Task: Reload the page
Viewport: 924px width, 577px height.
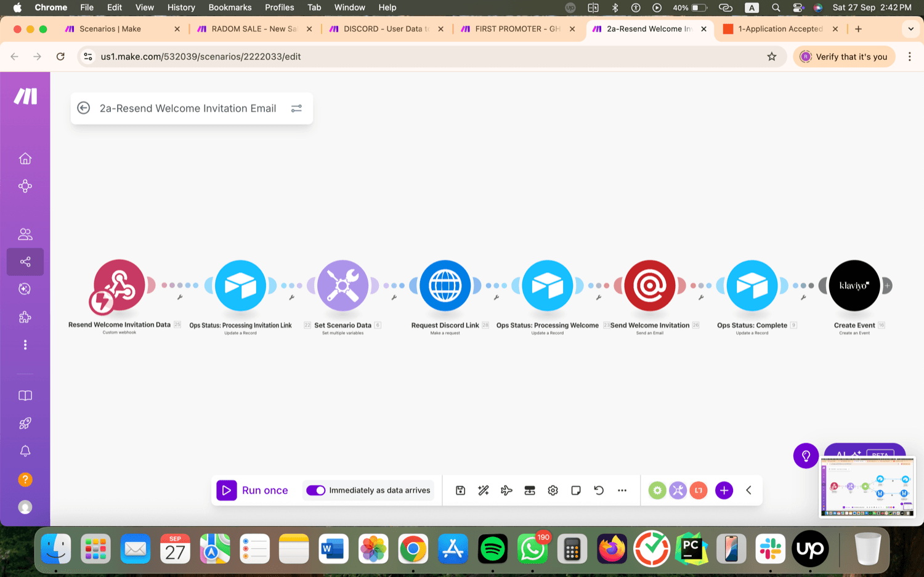Action: pyautogui.click(x=60, y=57)
